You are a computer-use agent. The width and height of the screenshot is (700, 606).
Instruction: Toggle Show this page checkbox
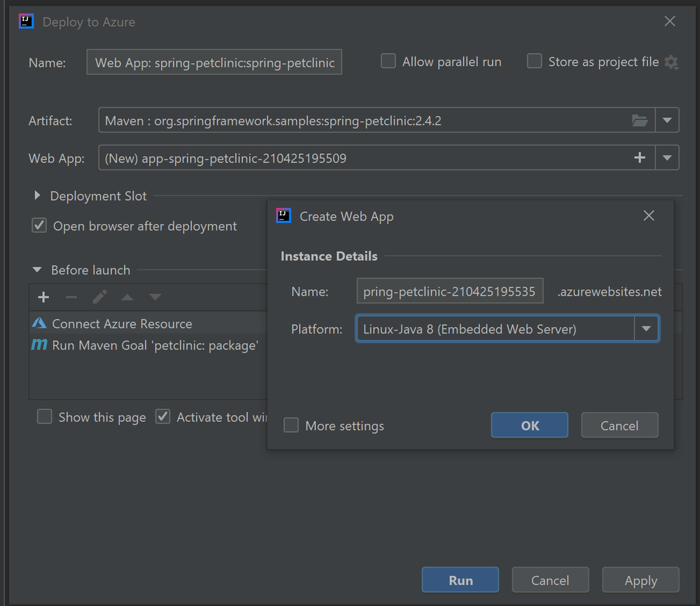(45, 416)
